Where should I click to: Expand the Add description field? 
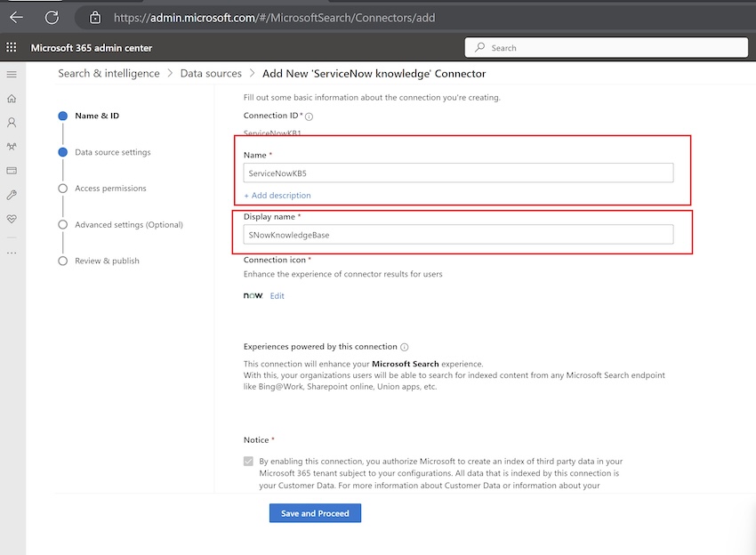pyautogui.click(x=277, y=195)
